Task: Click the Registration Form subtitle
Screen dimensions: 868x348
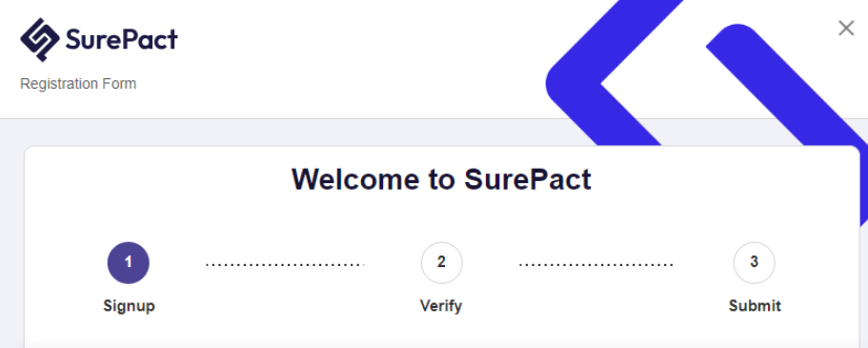Action: click(78, 84)
